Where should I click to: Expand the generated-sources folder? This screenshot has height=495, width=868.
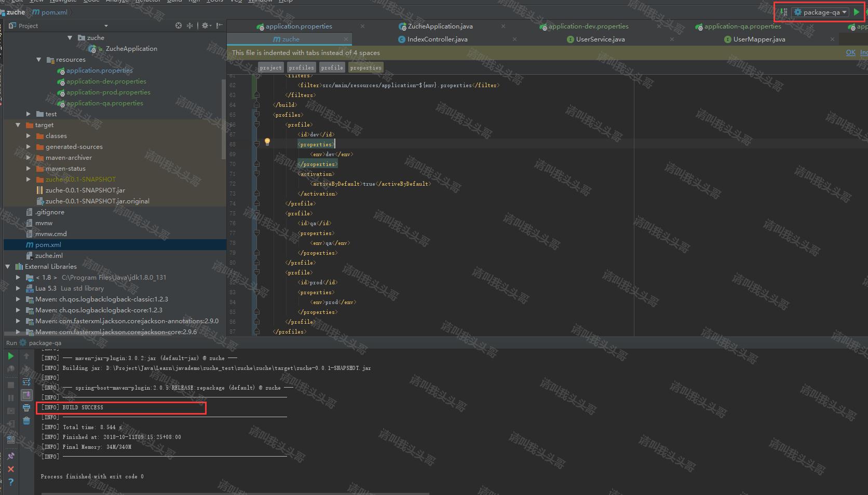pos(29,147)
